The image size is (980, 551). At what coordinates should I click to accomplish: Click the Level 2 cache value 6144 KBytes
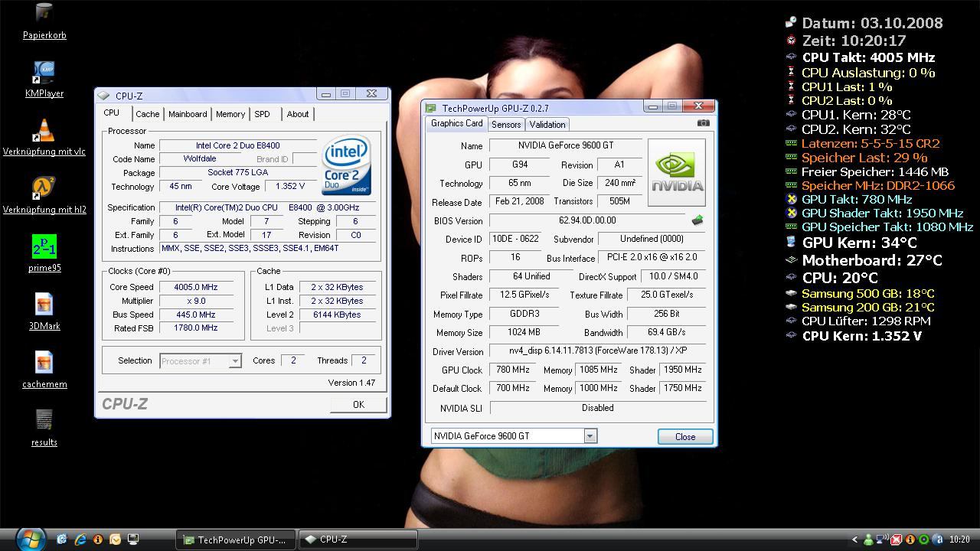coord(337,315)
